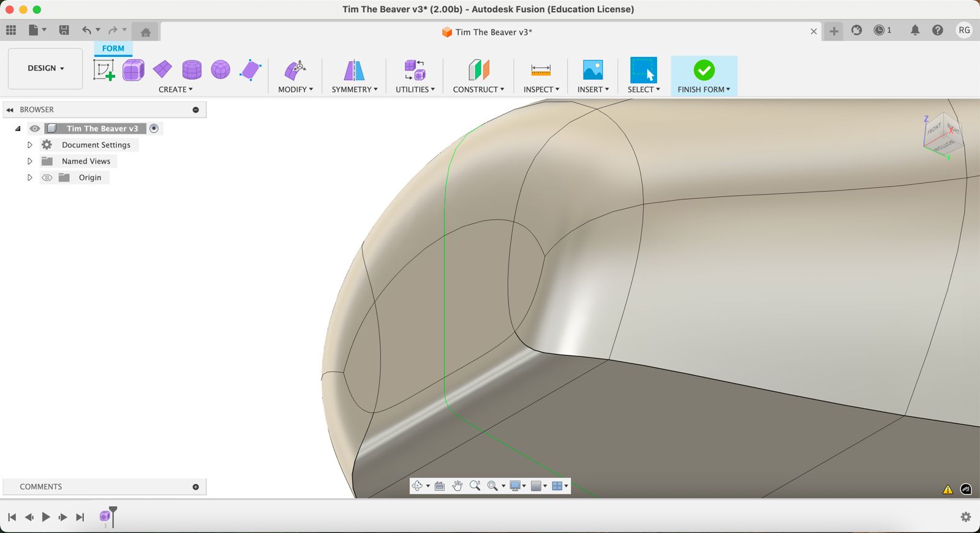
Task: Toggle visibility of Tim The Beaver v3
Action: tap(35, 129)
